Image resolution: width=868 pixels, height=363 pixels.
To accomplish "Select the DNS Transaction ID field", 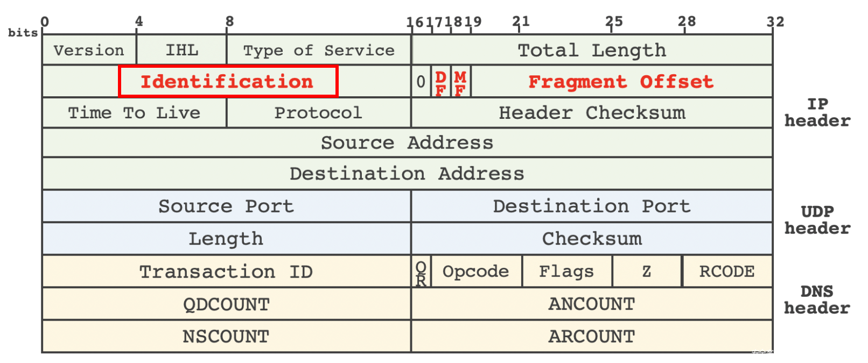I will [x=226, y=272].
